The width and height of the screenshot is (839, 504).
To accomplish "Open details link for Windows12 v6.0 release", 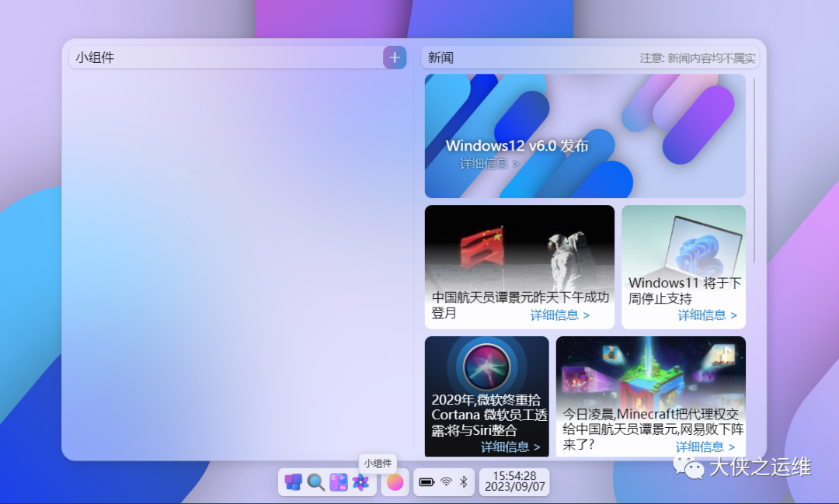I will [x=489, y=163].
